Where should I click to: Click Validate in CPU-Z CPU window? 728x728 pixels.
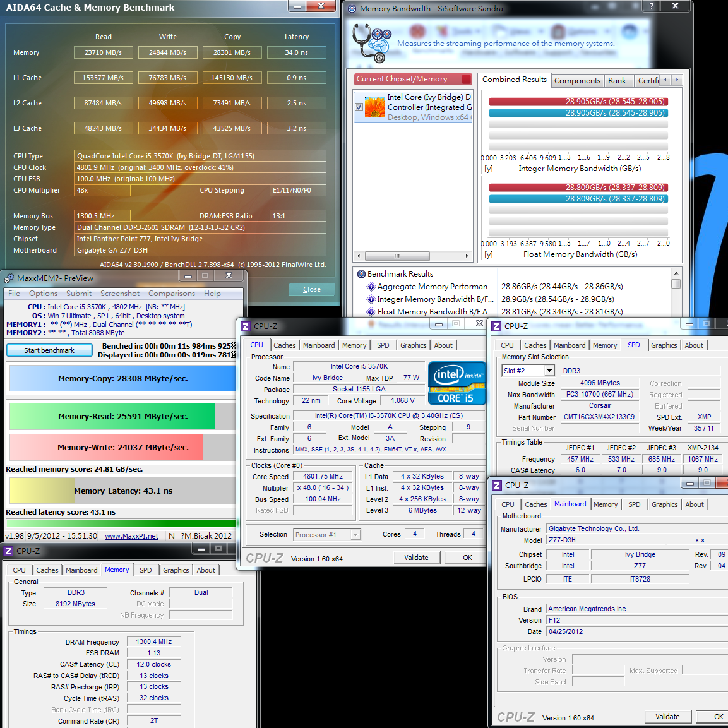(416, 558)
